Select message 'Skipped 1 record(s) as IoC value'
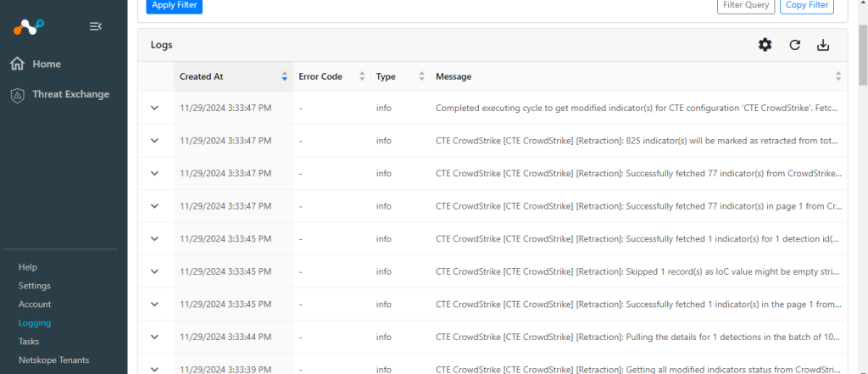 639,271
